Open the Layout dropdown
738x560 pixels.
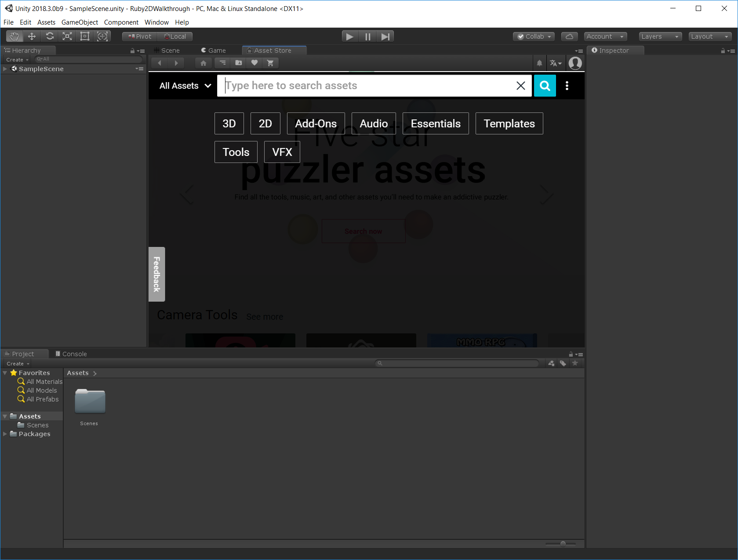click(x=710, y=36)
